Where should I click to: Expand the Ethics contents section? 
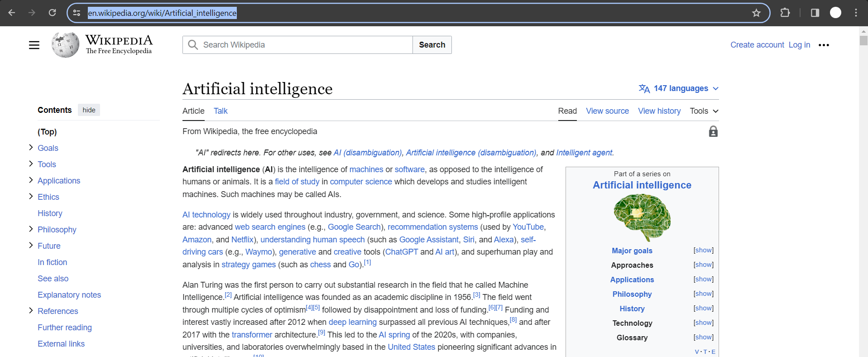click(31, 196)
